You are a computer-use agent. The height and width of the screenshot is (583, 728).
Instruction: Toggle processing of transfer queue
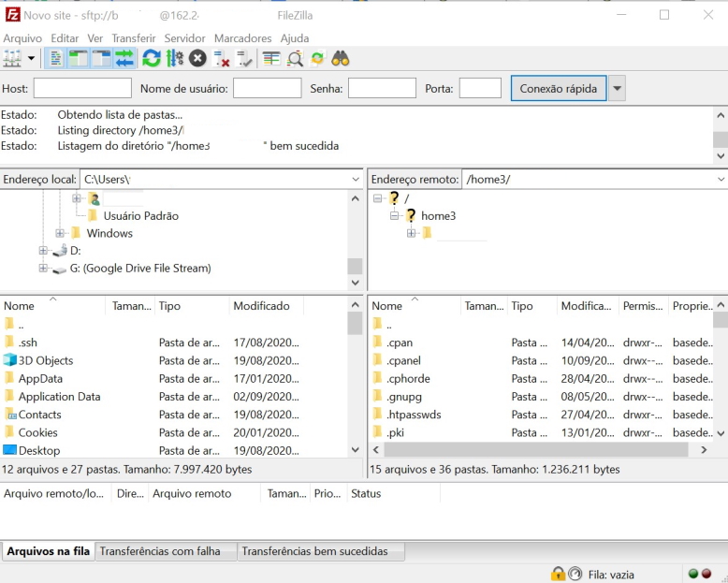point(175,58)
